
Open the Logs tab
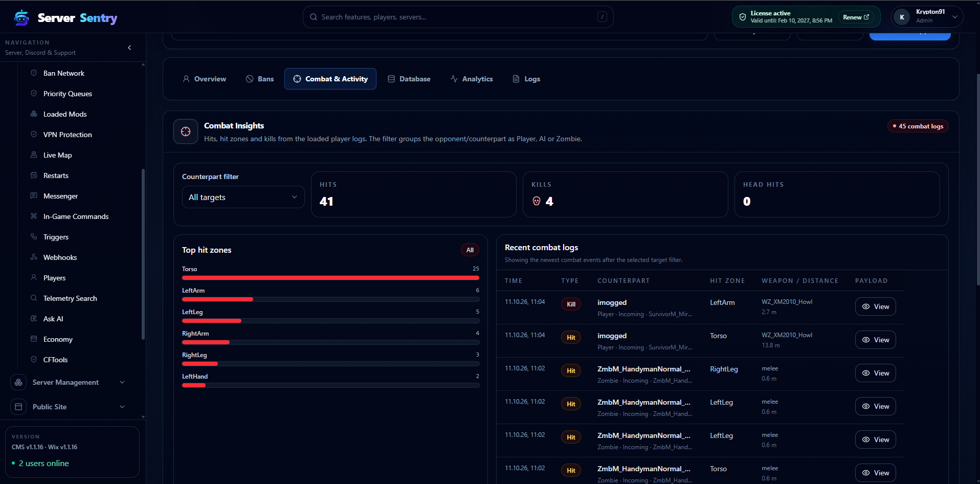pyautogui.click(x=526, y=79)
